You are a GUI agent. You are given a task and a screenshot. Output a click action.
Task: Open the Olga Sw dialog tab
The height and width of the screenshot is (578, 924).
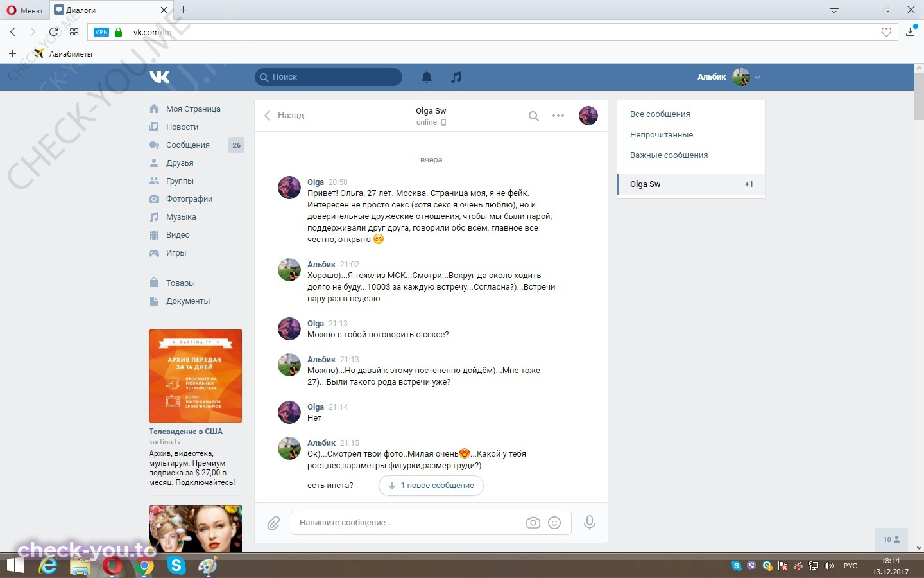pyautogui.click(x=691, y=184)
